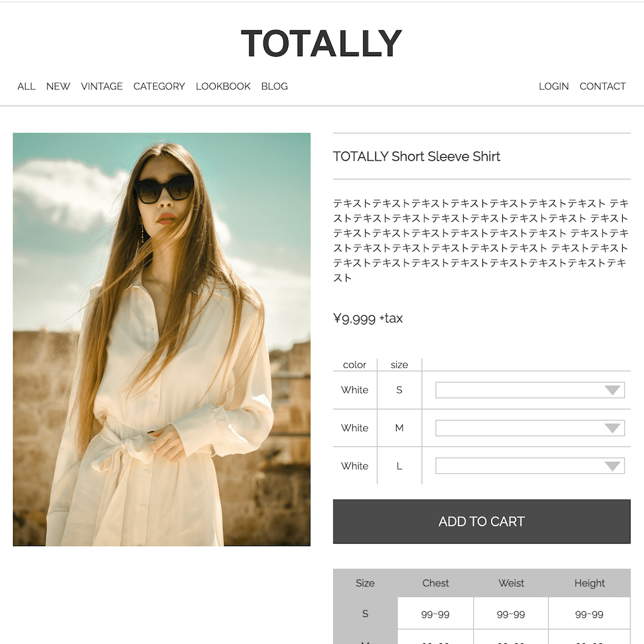Select VINTAGE in the navigation bar
Image resolution: width=644 pixels, height=644 pixels.
[102, 86]
